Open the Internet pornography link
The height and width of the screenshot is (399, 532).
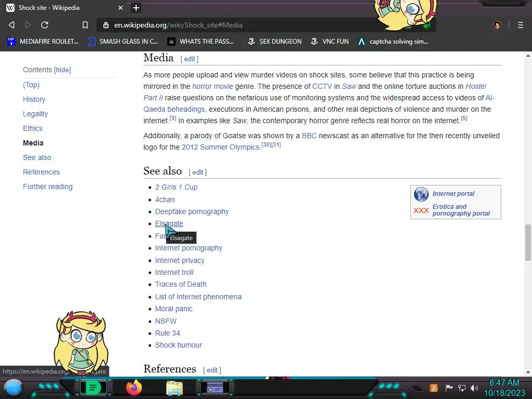click(189, 248)
